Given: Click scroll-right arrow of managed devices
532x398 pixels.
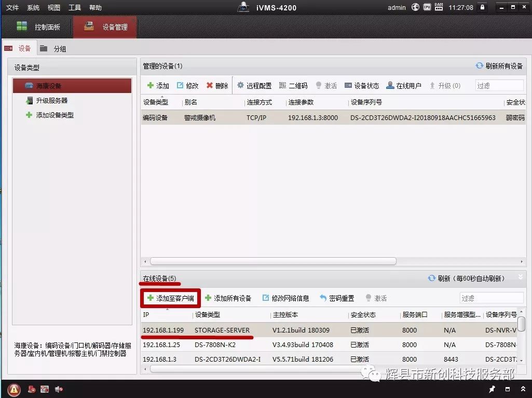Looking at the screenshot, I should click(x=522, y=261).
